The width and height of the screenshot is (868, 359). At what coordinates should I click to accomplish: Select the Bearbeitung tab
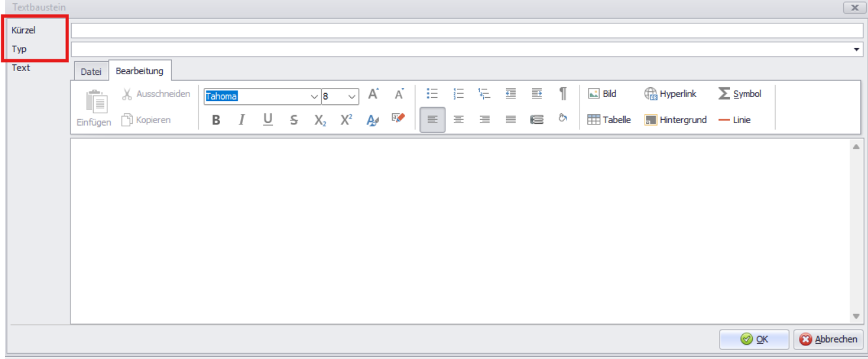(139, 71)
